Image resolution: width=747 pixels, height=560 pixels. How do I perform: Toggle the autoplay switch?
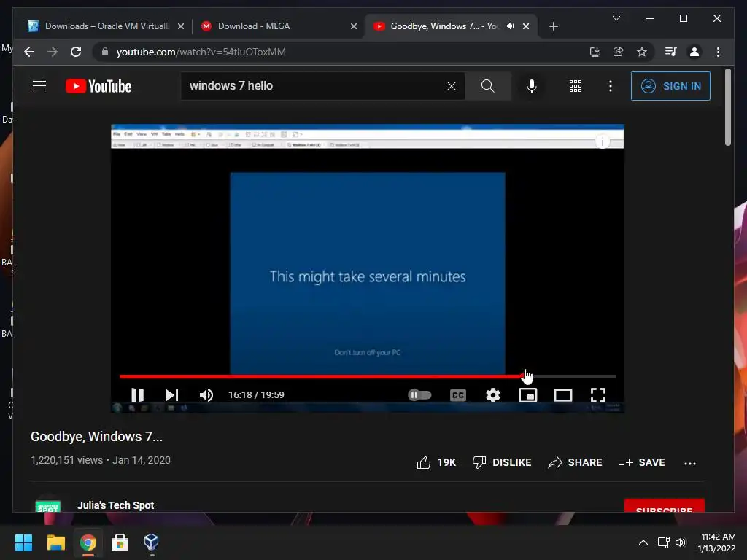coord(419,394)
